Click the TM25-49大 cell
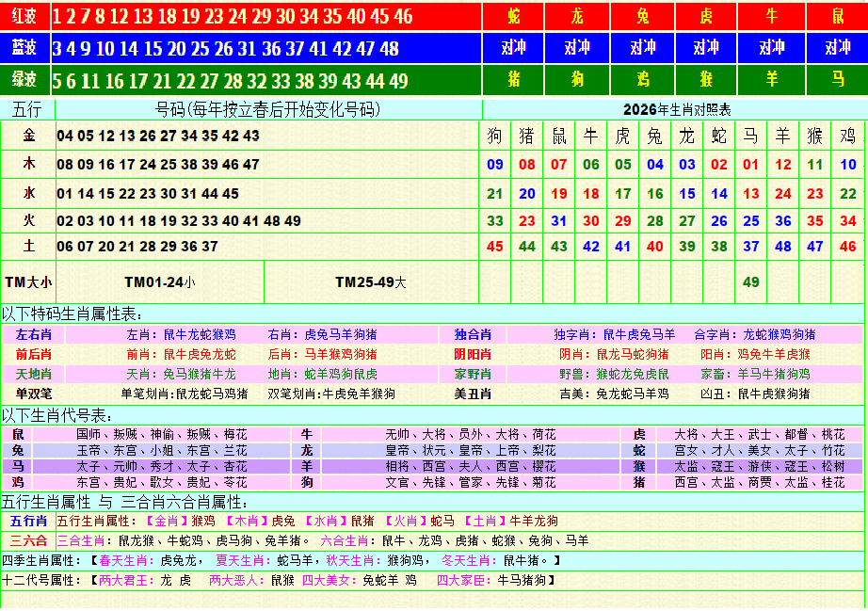868x611 pixels. click(370, 281)
